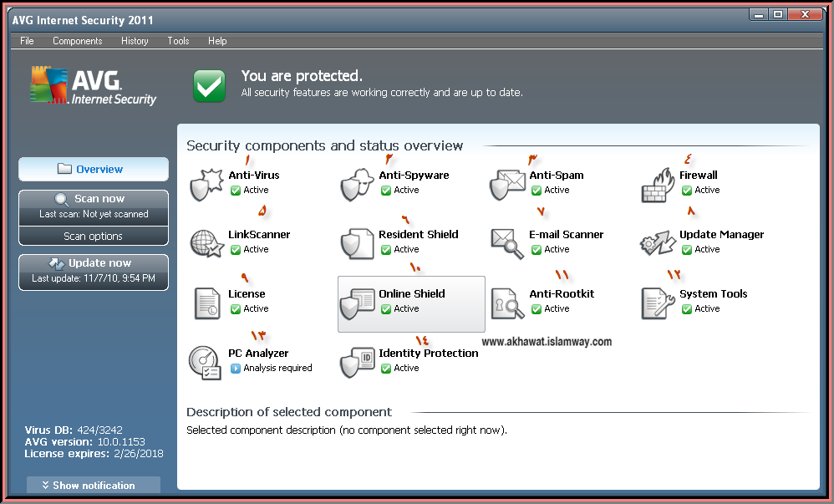Select the Online Shield label
This screenshot has height=504, width=834.
(x=412, y=293)
